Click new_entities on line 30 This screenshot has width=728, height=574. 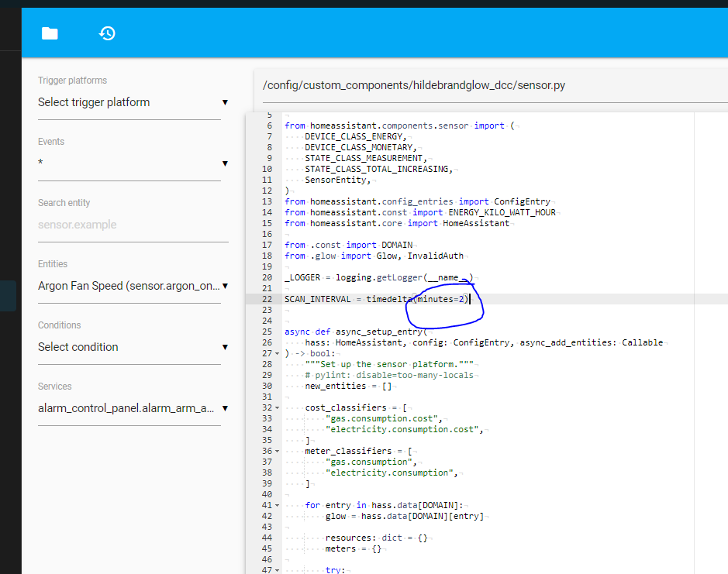(x=335, y=386)
